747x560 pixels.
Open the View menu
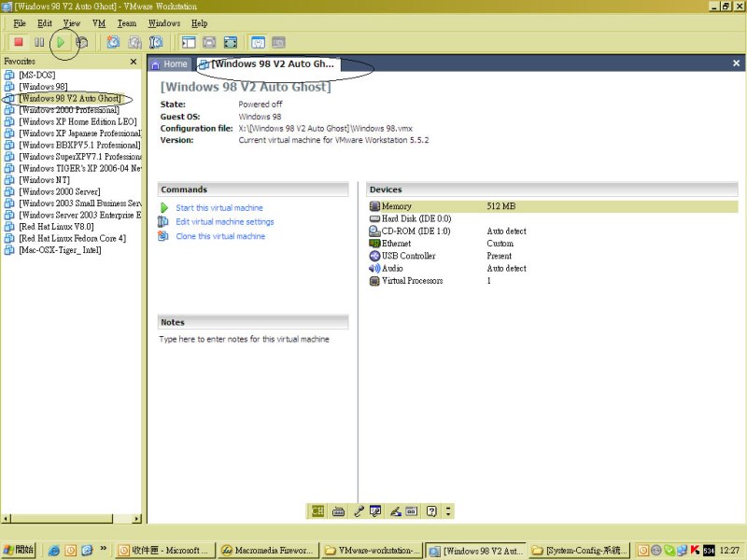point(72,23)
